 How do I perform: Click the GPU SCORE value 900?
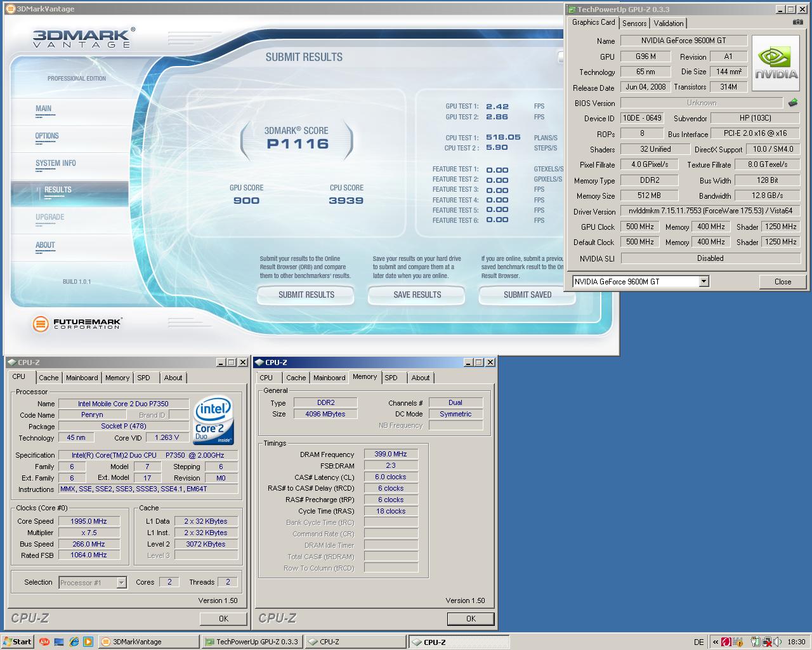pyautogui.click(x=246, y=201)
